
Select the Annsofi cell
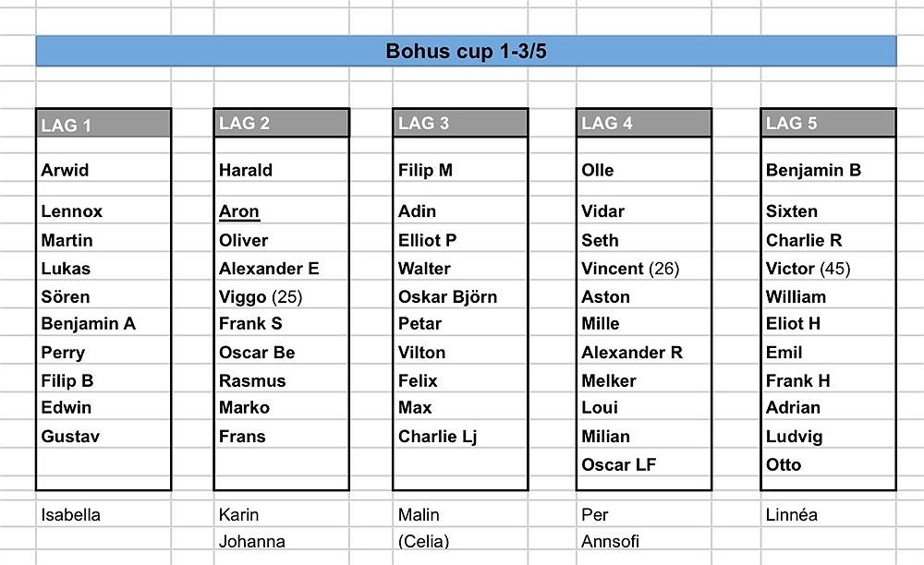[x=611, y=542]
